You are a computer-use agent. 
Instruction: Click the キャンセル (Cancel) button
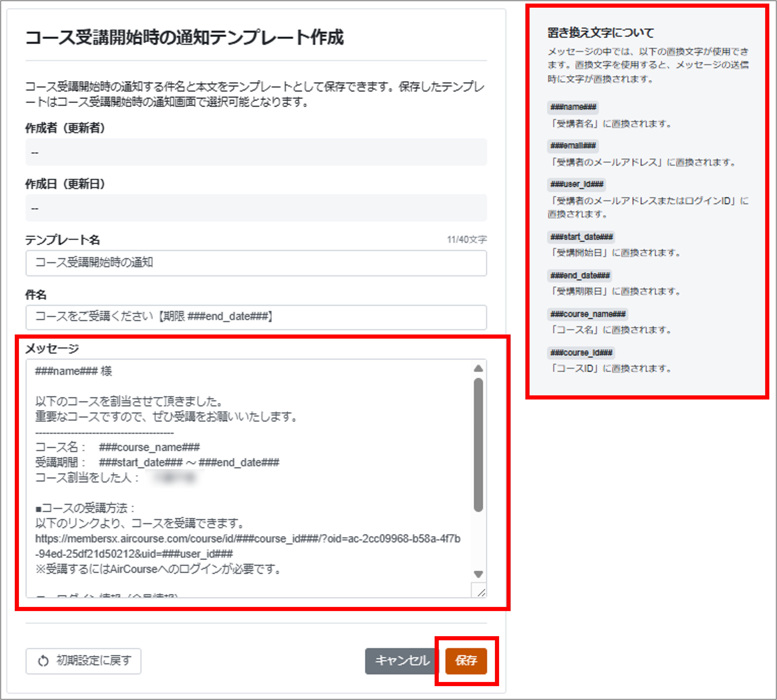tap(402, 661)
